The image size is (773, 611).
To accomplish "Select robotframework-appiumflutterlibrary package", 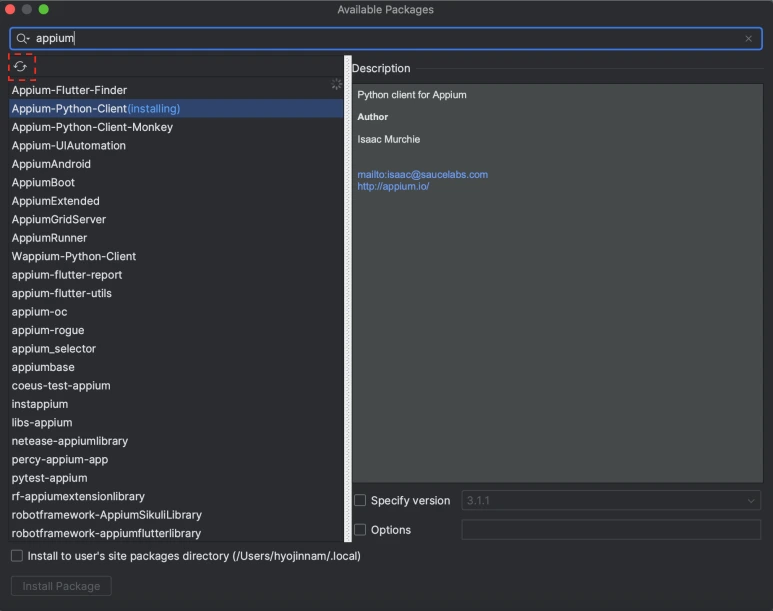I will (176, 534).
